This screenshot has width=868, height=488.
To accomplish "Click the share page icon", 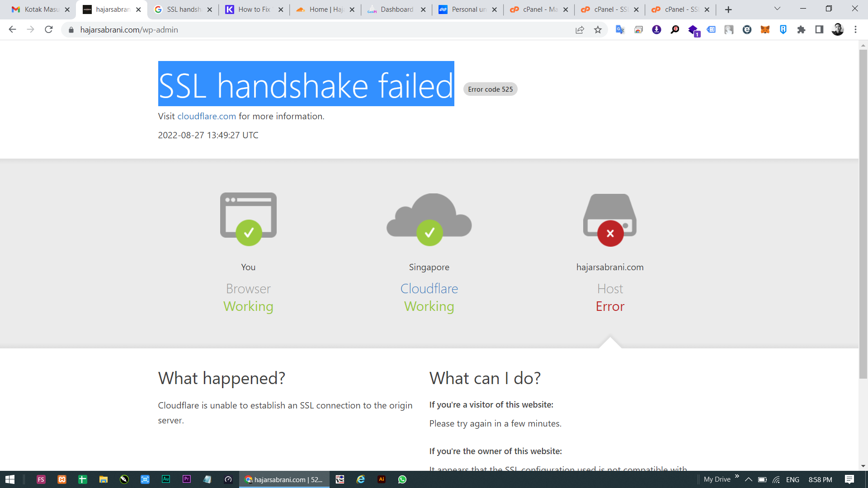I will [x=580, y=30].
